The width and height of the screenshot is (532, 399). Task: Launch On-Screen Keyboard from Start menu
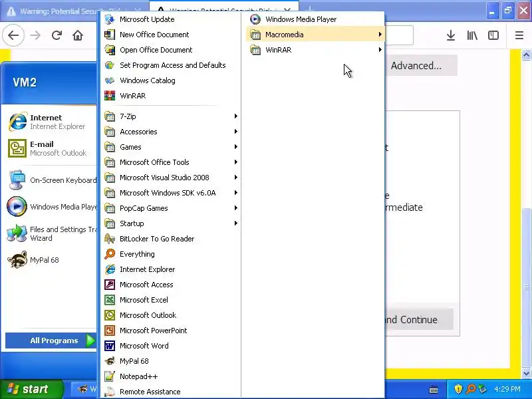[x=51, y=180]
